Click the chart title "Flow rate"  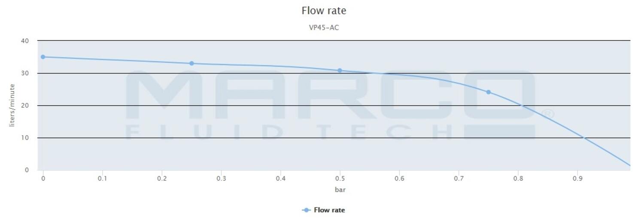tap(324, 11)
